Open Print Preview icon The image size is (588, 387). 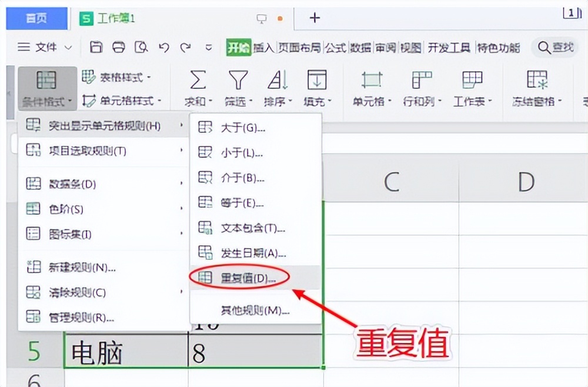tap(141, 47)
